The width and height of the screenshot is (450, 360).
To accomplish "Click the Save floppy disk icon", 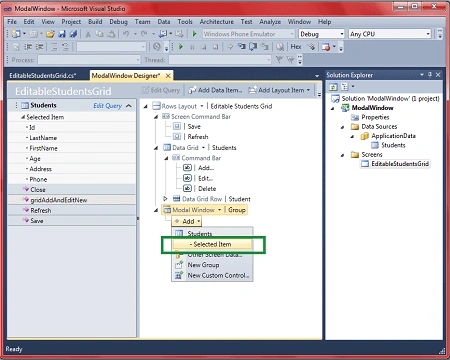I will [x=62, y=34].
